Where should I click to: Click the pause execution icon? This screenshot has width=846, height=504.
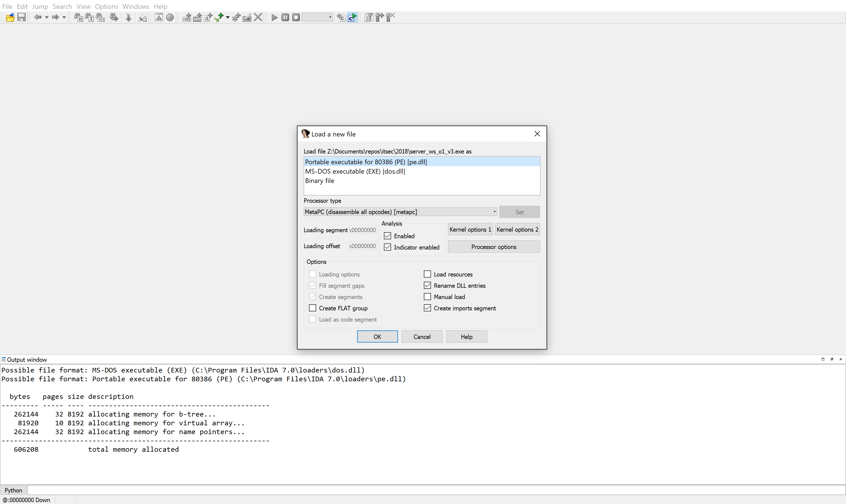[x=286, y=17]
